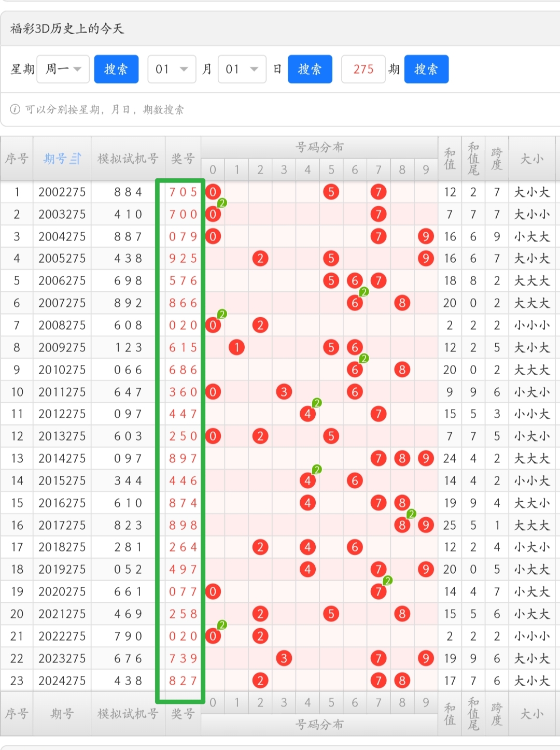Sort by the 期号 column header icon
The width and height of the screenshot is (560, 750).
click(76, 159)
